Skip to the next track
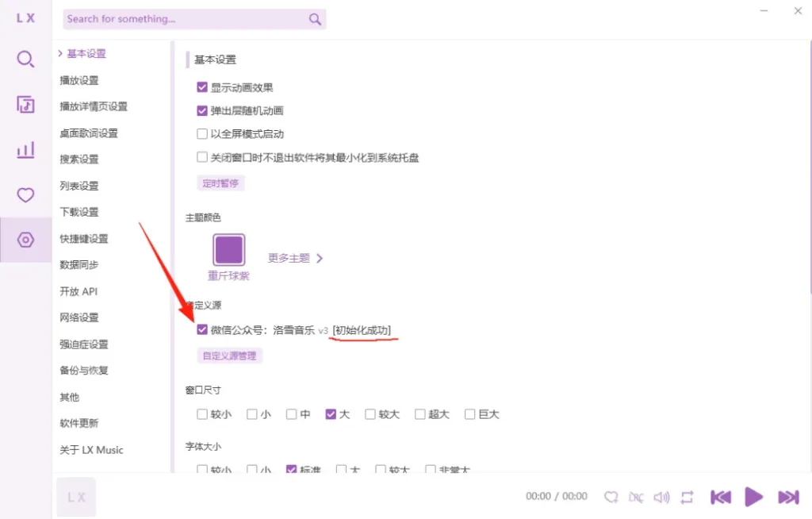The height and width of the screenshot is (519, 812). pos(788,498)
